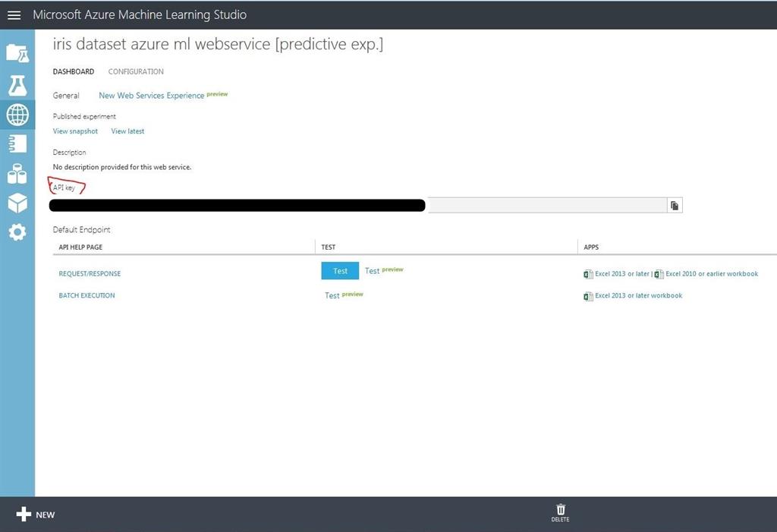The width and height of the screenshot is (777, 532).
Task: Click the General label
Action: (66, 95)
